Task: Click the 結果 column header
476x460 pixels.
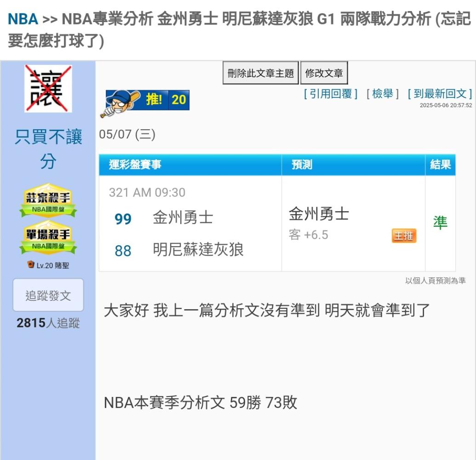Action: [440, 165]
